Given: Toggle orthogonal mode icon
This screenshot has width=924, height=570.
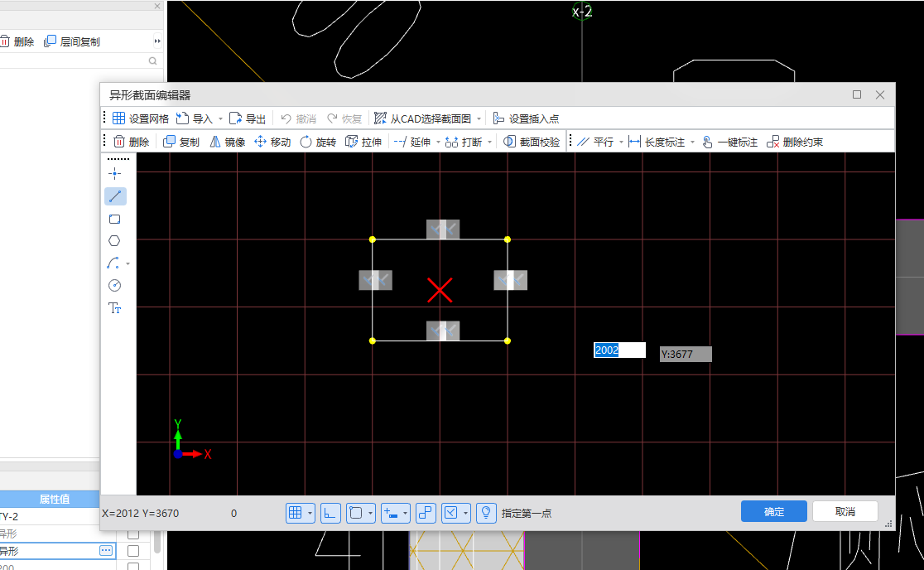Looking at the screenshot, I should tap(330, 513).
